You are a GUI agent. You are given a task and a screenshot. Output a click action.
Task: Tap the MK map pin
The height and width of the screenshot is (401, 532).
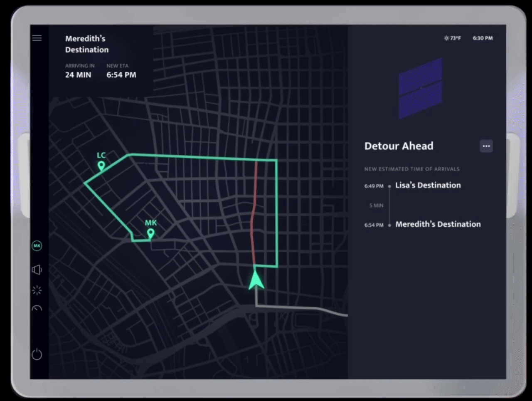tap(150, 234)
